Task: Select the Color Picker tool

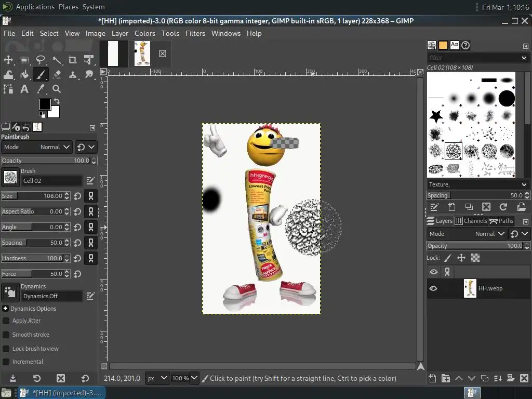Action: pyautogui.click(x=41, y=89)
